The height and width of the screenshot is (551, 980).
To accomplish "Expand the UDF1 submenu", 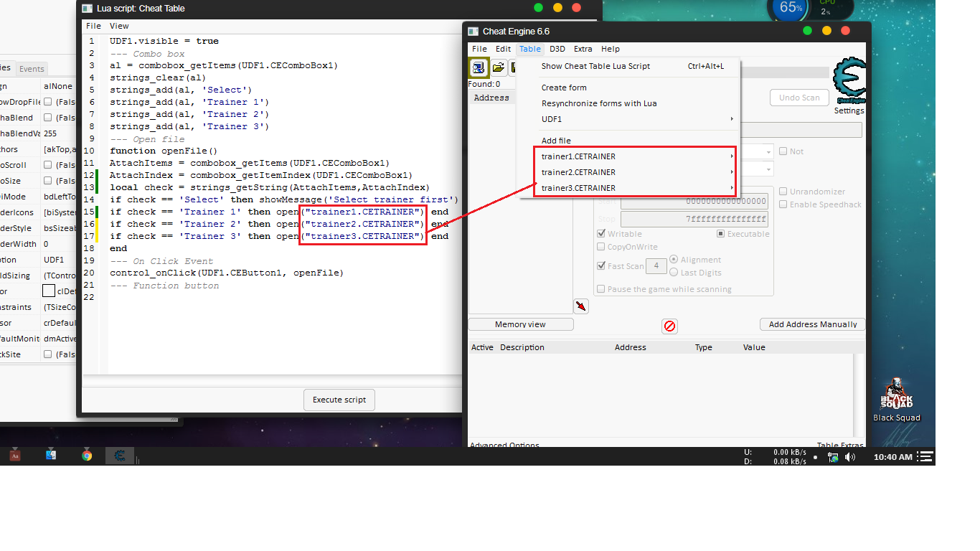I will (636, 119).
